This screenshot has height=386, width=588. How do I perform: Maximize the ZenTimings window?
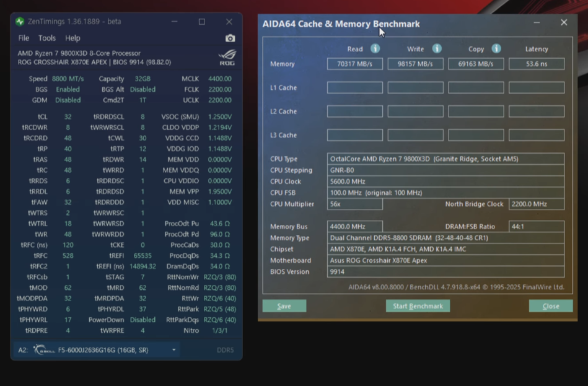tap(202, 22)
